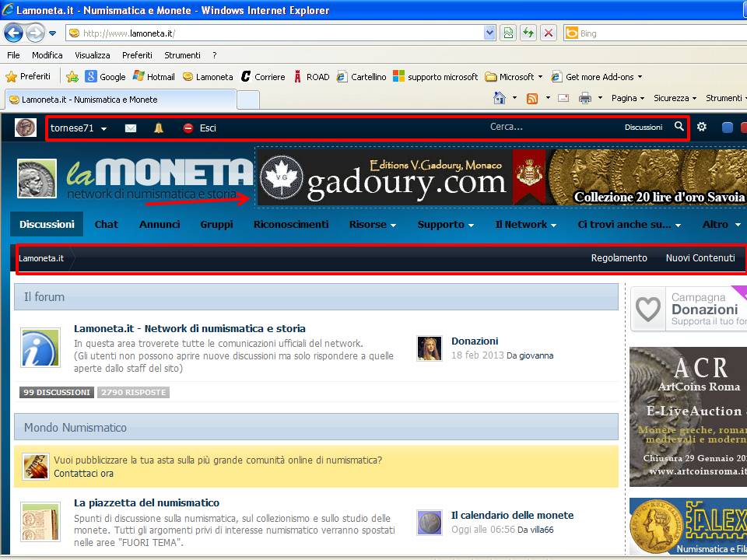The image size is (747, 560).
Task: Expand the Microsoft favorites folder
Action: (514, 77)
